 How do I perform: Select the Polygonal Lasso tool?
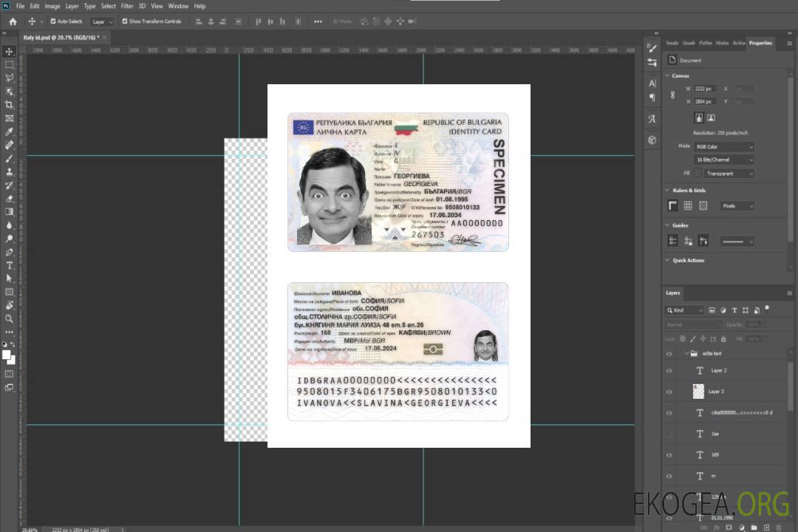9,78
